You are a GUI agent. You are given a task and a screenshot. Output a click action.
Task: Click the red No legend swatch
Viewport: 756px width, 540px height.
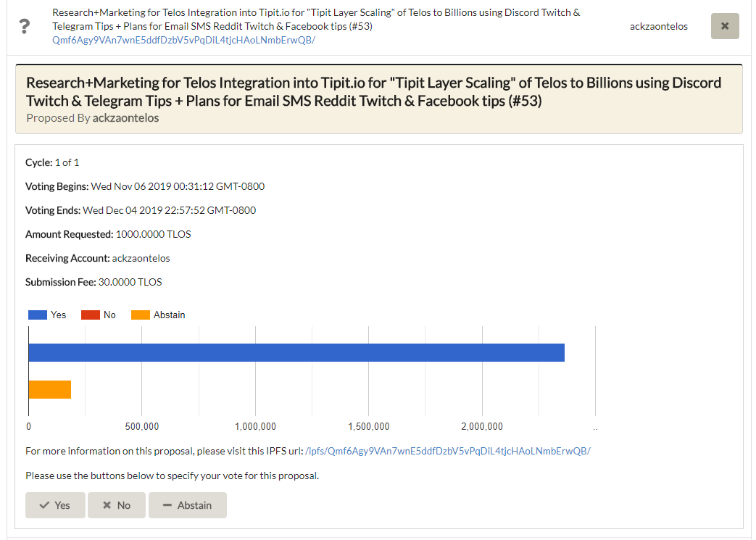pos(91,315)
